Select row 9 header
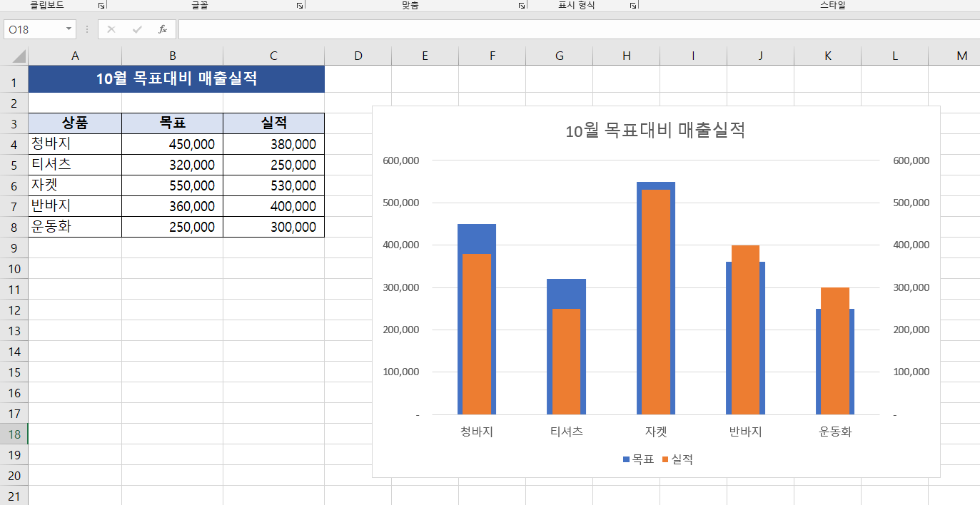The height and width of the screenshot is (505, 980). point(14,248)
